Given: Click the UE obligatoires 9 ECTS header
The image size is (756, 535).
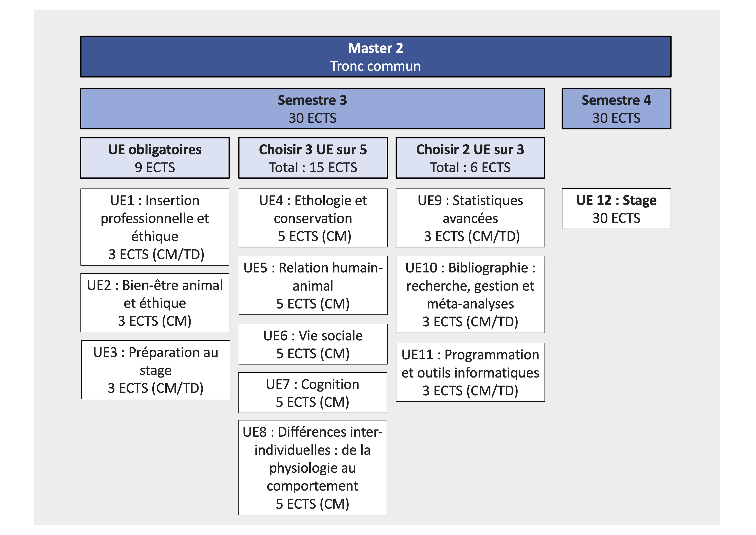Looking at the screenshot, I should pos(155,158).
